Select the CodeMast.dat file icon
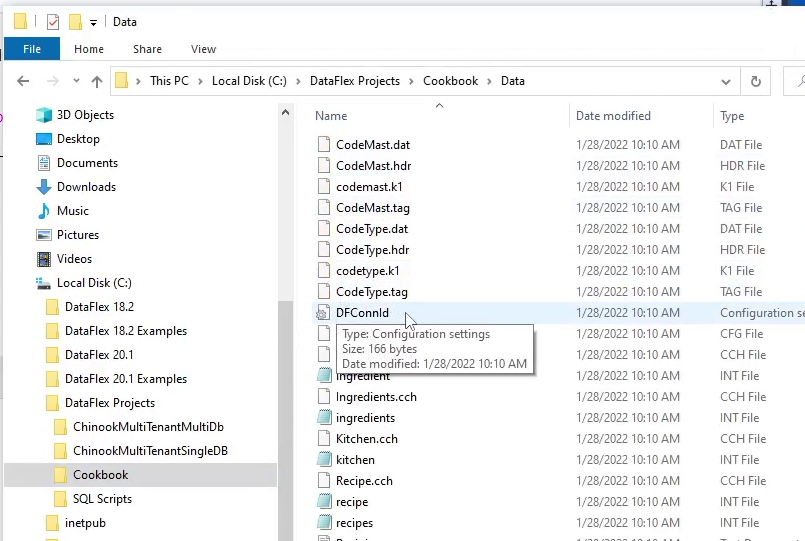 [x=323, y=145]
